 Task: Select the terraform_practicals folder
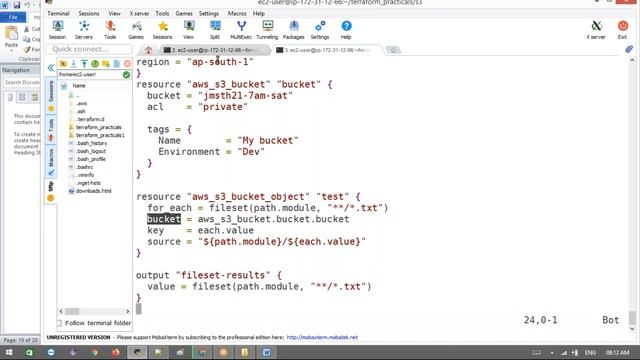coord(98,127)
